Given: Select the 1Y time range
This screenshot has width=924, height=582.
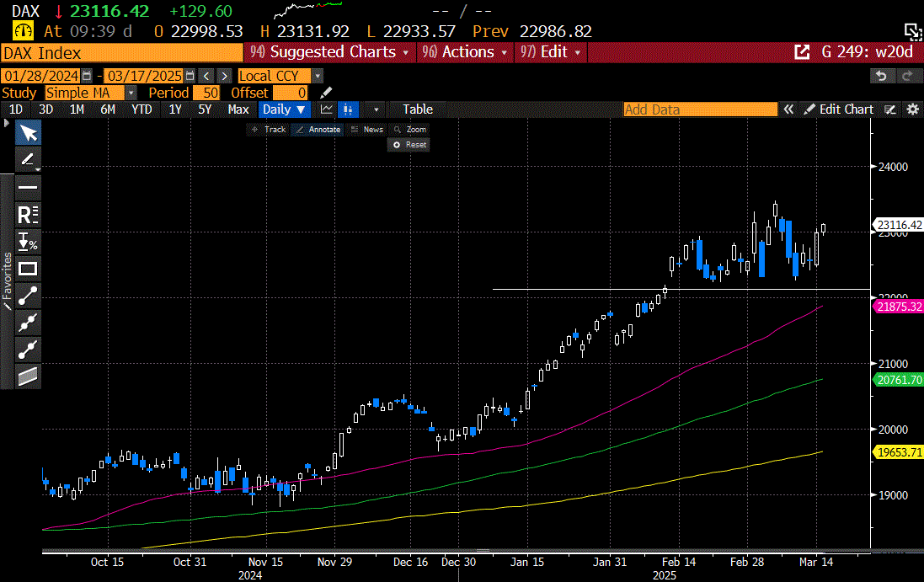Looking at the screenshot, I should point(175,109).
